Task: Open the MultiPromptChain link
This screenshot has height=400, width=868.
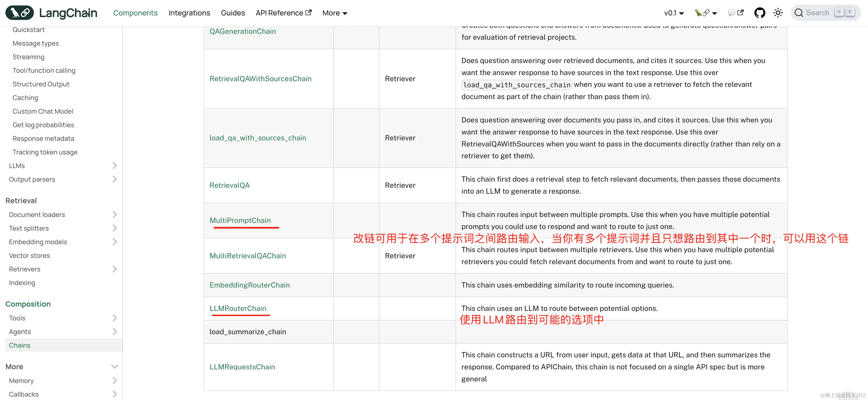Action: 240,220
